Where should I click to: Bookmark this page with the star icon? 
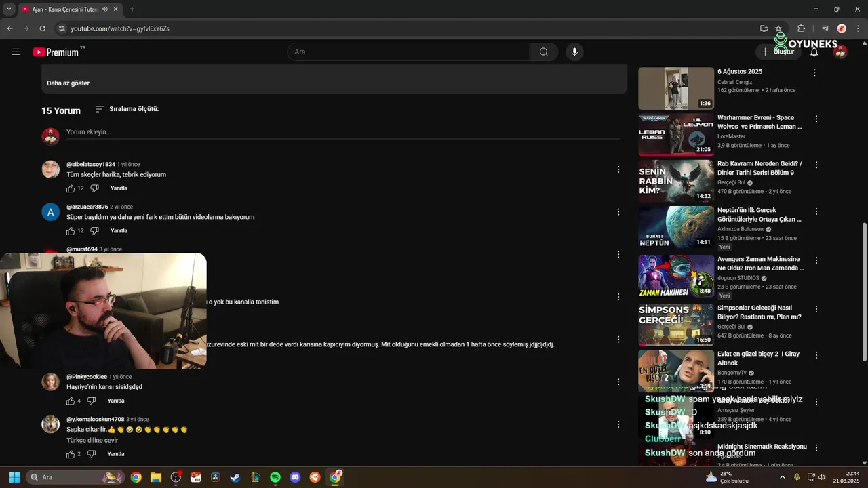click(x=778, y=28)
